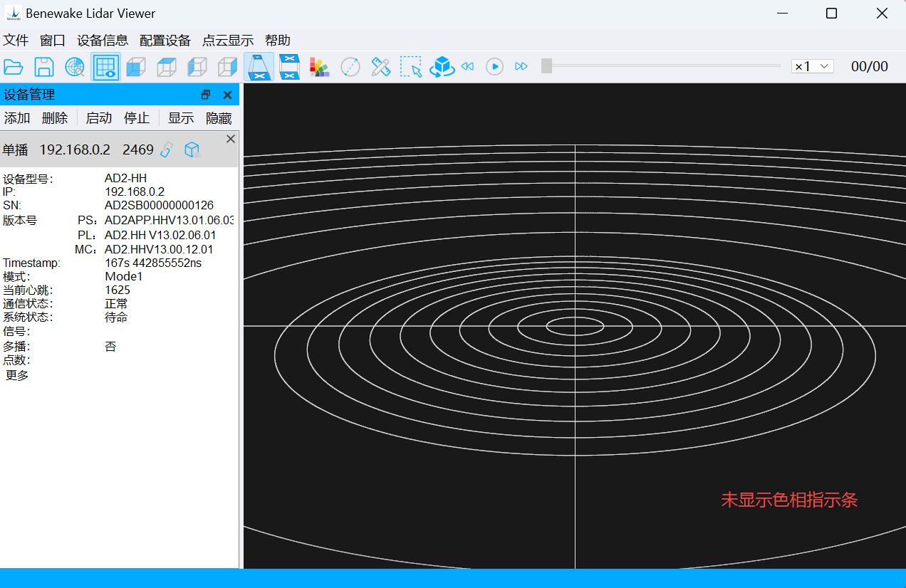Screen dimensions: 906x588
Task: Remove the 192.168.0.2 device entry
Action: [x=231, y=139]
